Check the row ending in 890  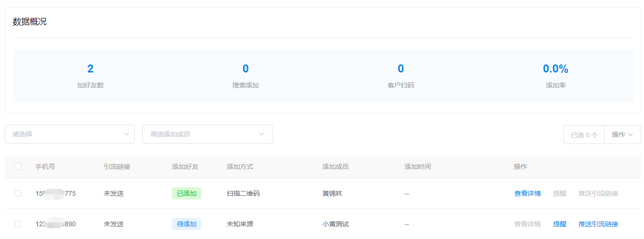18,224
